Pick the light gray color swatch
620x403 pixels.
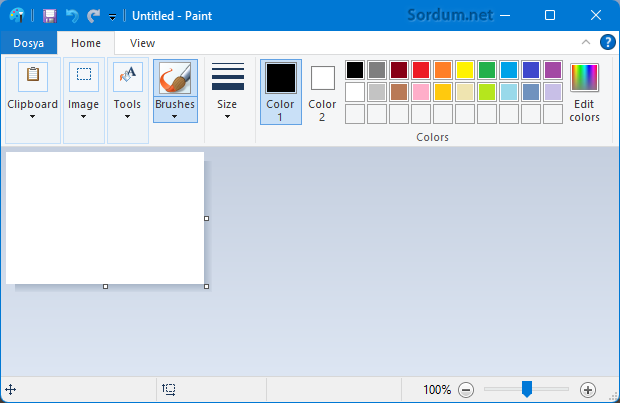[377, 92]
